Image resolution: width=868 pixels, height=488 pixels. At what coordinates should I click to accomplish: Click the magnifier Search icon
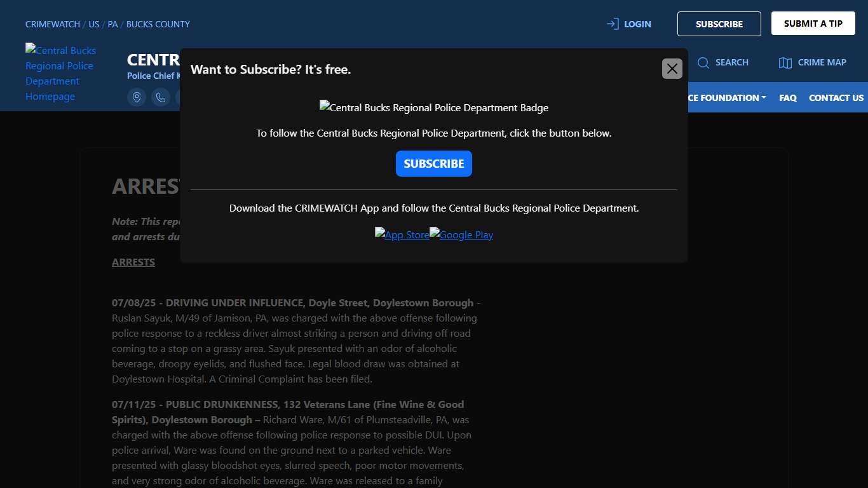coord(703,62)
